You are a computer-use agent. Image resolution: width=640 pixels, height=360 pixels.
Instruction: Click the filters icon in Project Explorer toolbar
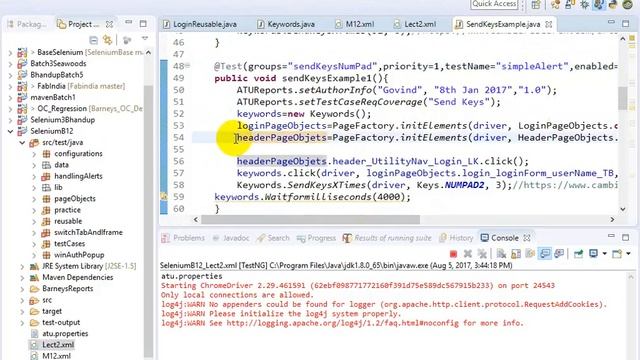point(127,40)
